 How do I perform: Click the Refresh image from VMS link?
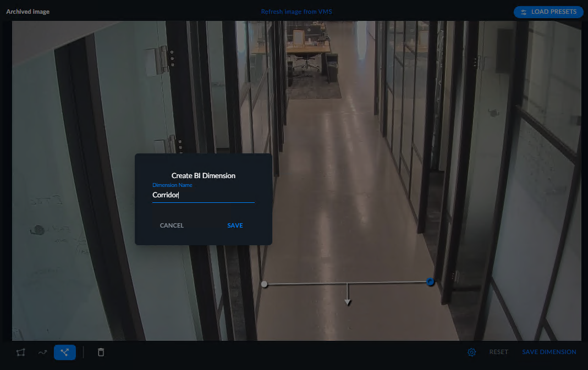pyautogui.click(x=296, y=12)
